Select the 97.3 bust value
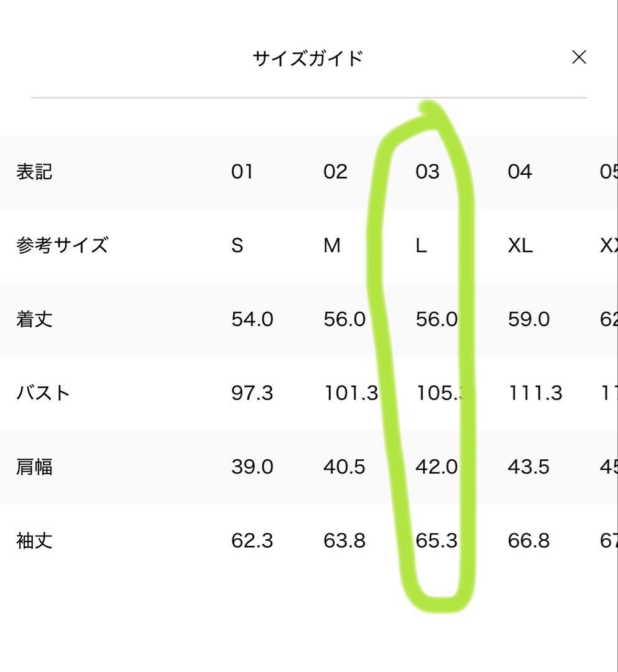The image size is (618, 672). [x=252, y=393]
